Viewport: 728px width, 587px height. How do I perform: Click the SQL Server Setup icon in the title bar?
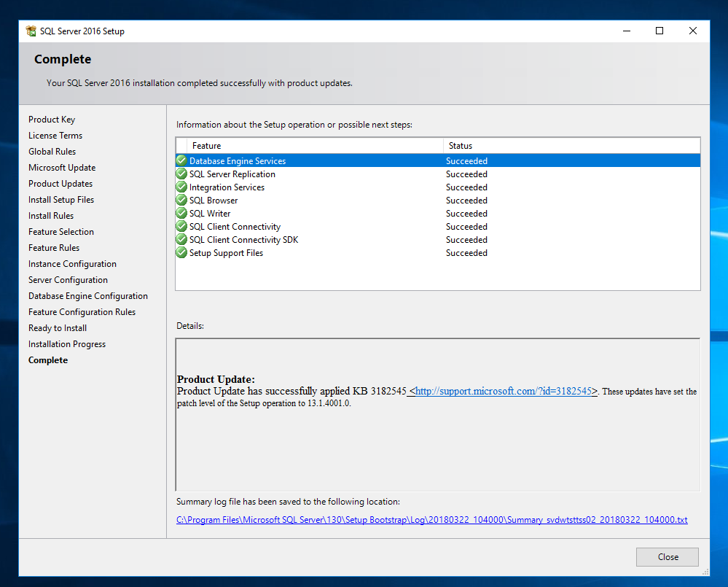pyautogui.click(x=31, y=31)
